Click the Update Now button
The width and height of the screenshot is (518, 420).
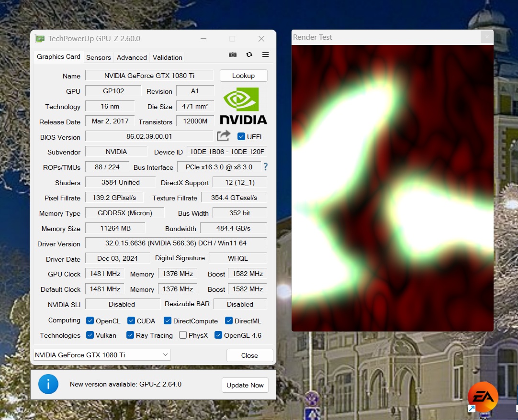pyautogui.click(x=245, y=386)
